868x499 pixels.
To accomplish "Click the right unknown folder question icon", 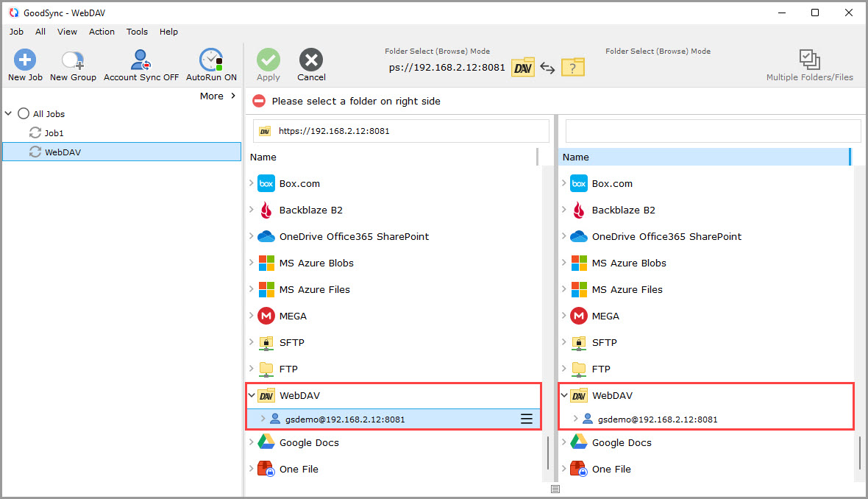I will point(573,68).
